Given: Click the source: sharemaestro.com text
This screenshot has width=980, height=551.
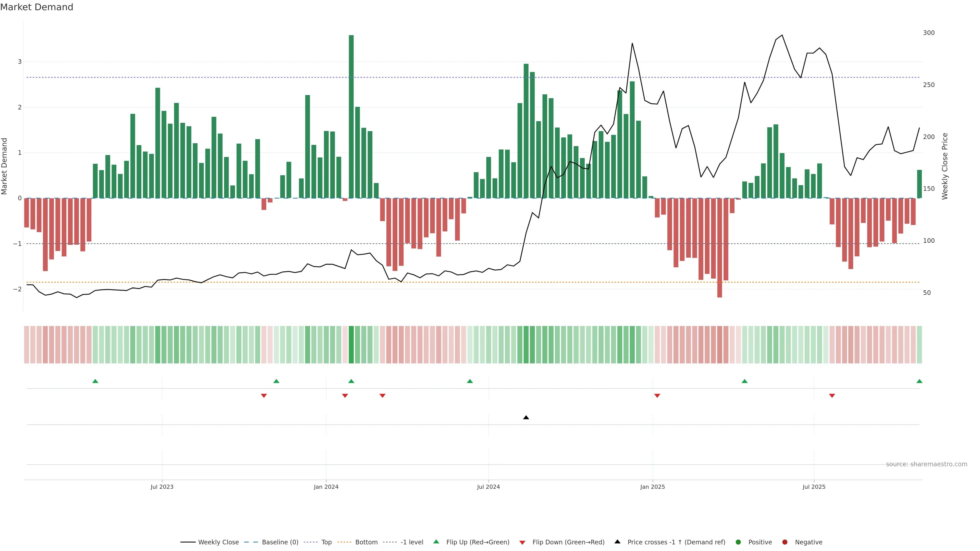Looking at the screenshot, I should point(926,464).
